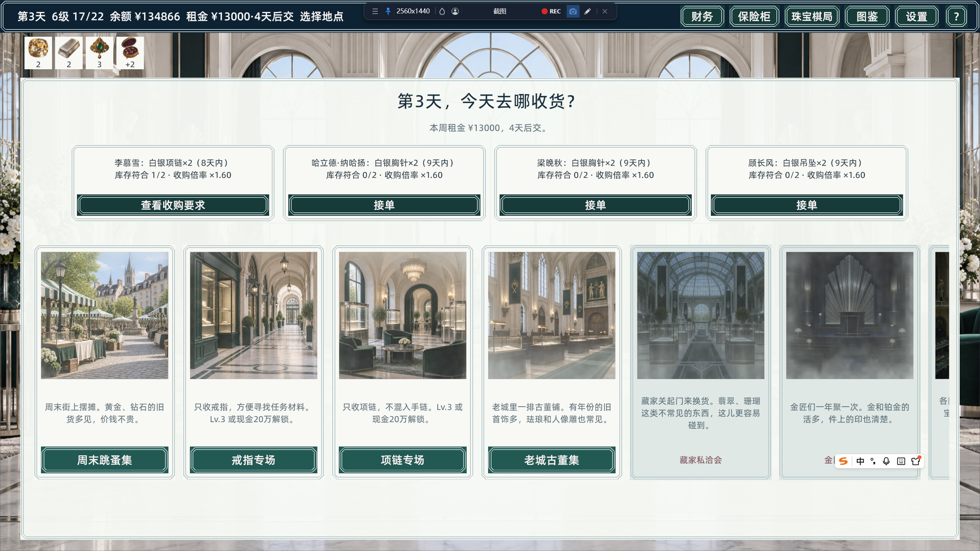Screen dimensions: 980x551
Task: Click 查看收购要求 for 李慕雪's order
Action: pyautogui.click(x=173, y=205)
